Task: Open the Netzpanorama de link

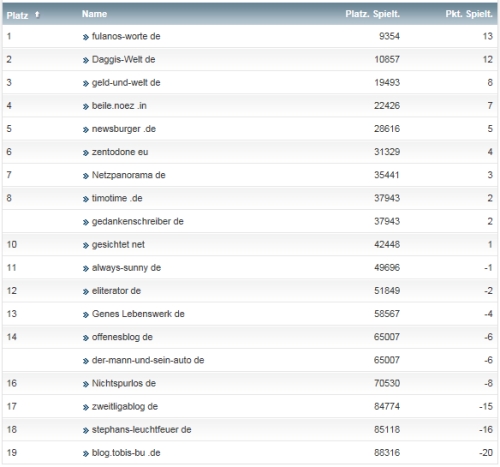Action: (128, 175)
